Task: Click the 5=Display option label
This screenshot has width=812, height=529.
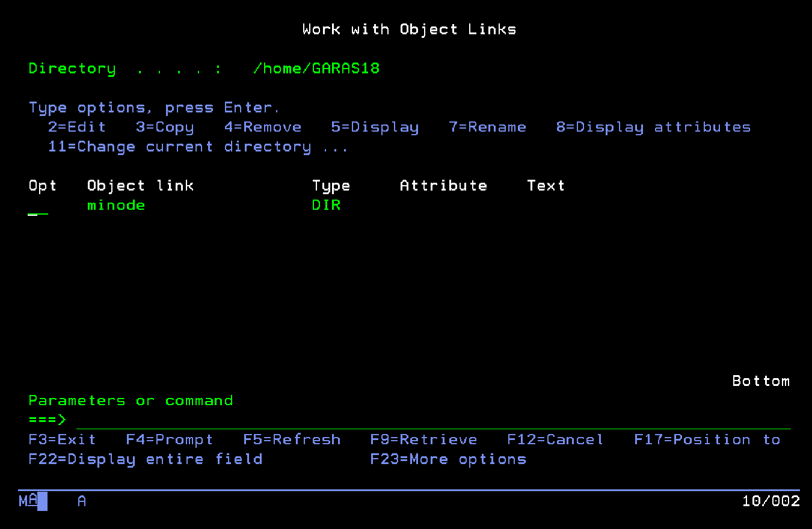Action: 375,127
